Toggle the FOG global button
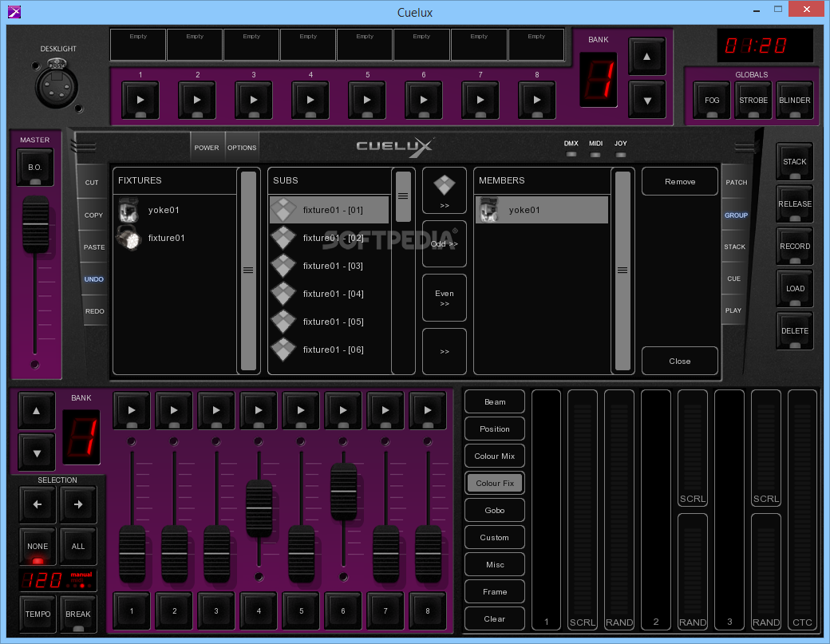Screen dimensions: 830x644 tap(712, 100)
